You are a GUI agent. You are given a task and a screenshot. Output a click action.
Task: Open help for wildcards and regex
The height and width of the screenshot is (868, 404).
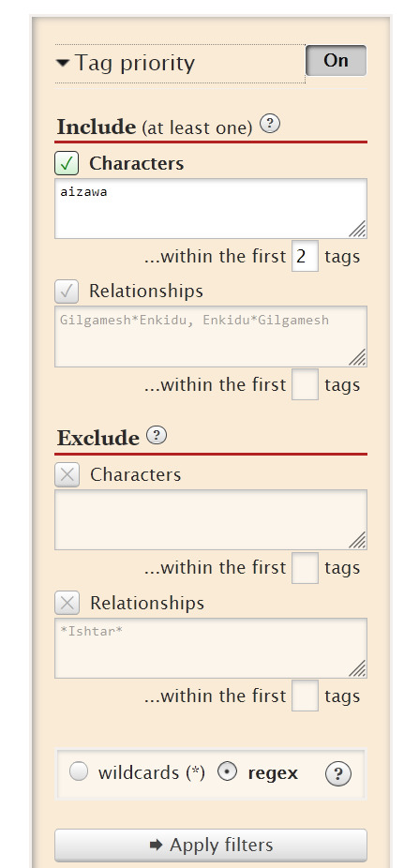pyautogui.click(x=337, y=774)
